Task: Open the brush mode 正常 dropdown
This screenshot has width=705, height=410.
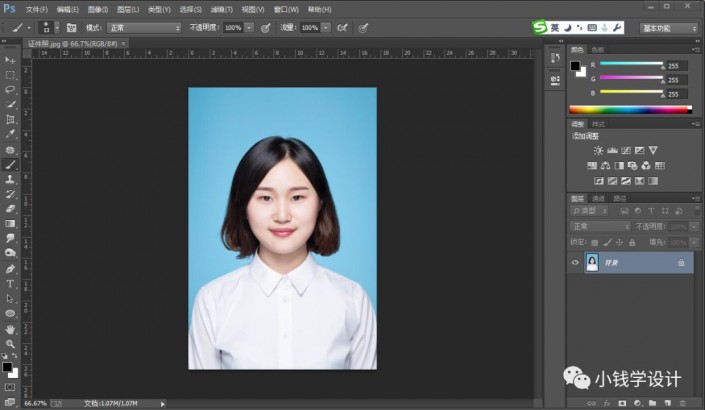Action: [x=144, y=28]
